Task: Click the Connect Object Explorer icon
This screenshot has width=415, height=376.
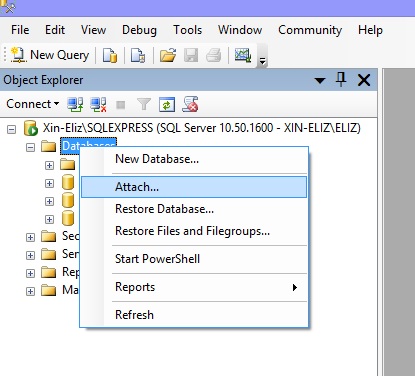Action: point(75,104)
